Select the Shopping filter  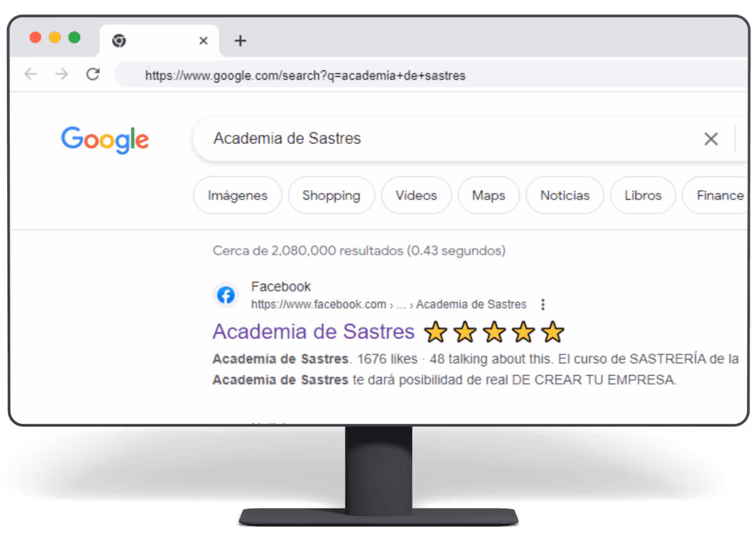click(331, 195)
